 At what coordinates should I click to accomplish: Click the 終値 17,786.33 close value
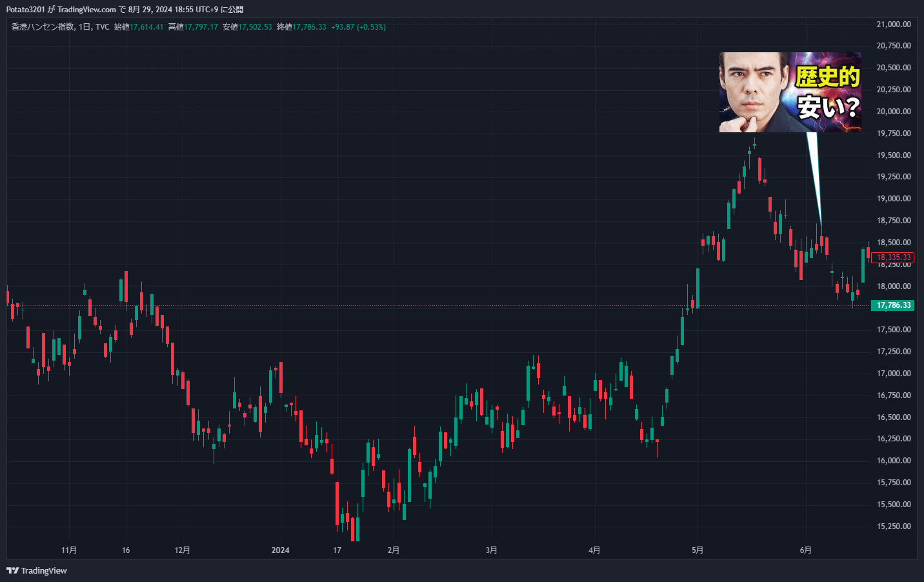(301, 27)
